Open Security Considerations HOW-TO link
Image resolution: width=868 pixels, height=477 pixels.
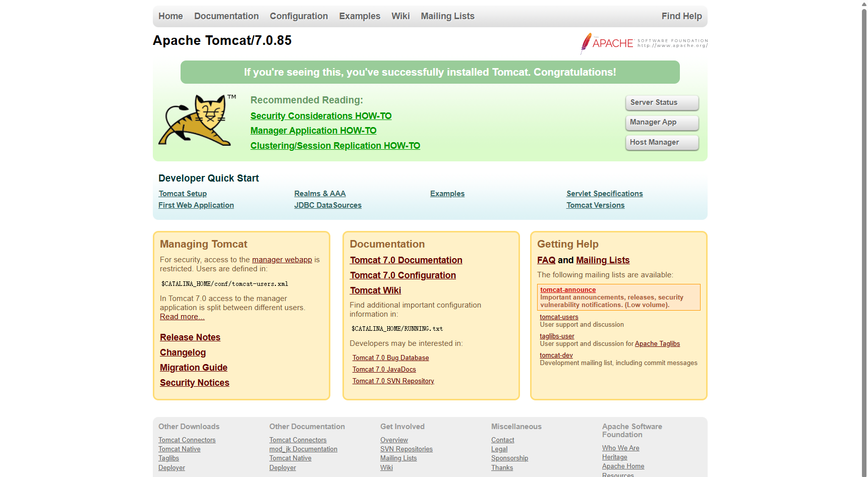[321, 116]
